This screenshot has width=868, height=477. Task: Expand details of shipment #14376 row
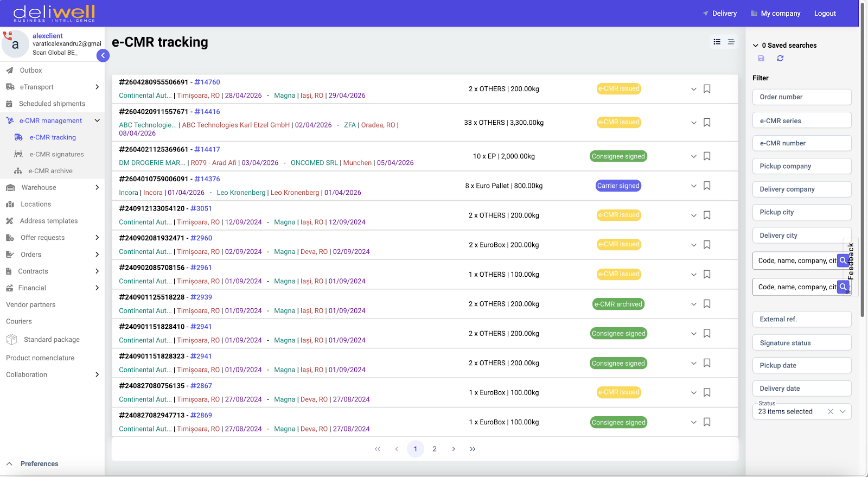[x=693, y=186]
